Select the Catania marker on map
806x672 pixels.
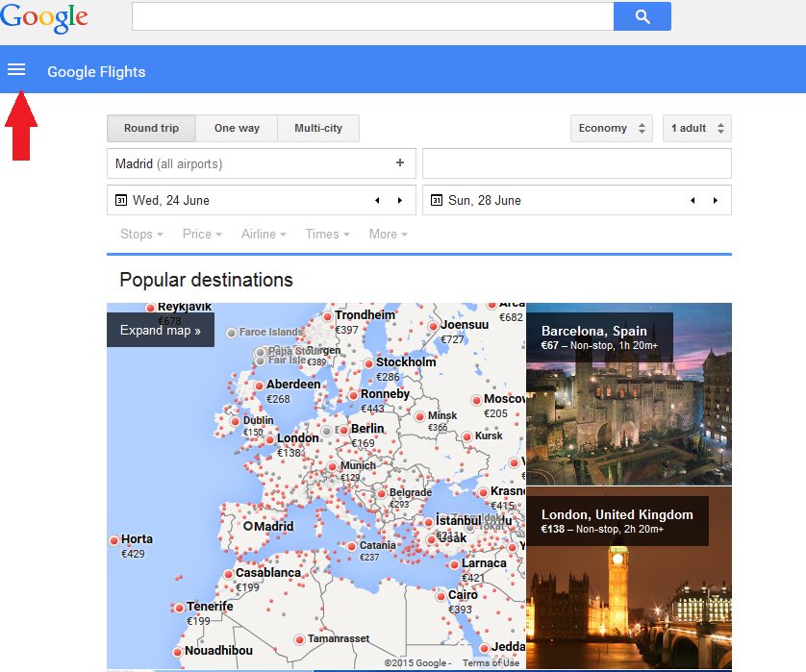click(x=352, y=546)
